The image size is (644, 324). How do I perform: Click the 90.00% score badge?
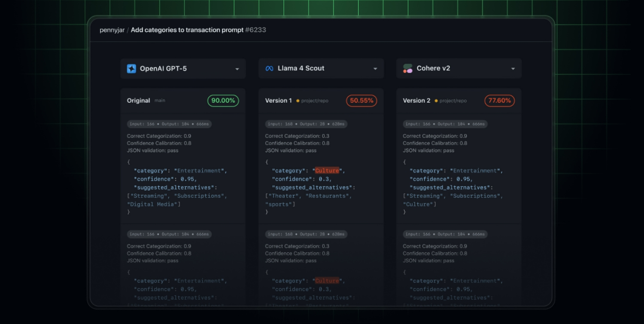coord(223,101)
